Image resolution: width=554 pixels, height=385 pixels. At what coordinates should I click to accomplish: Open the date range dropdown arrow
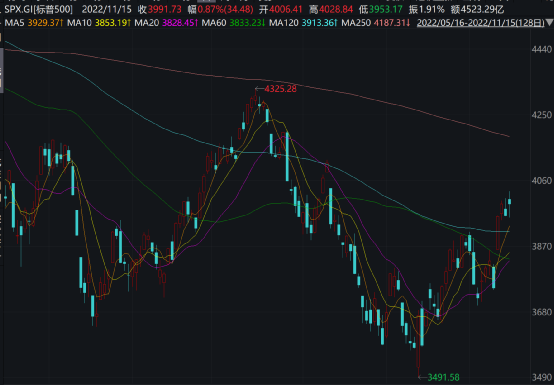[x=549, y=23]
